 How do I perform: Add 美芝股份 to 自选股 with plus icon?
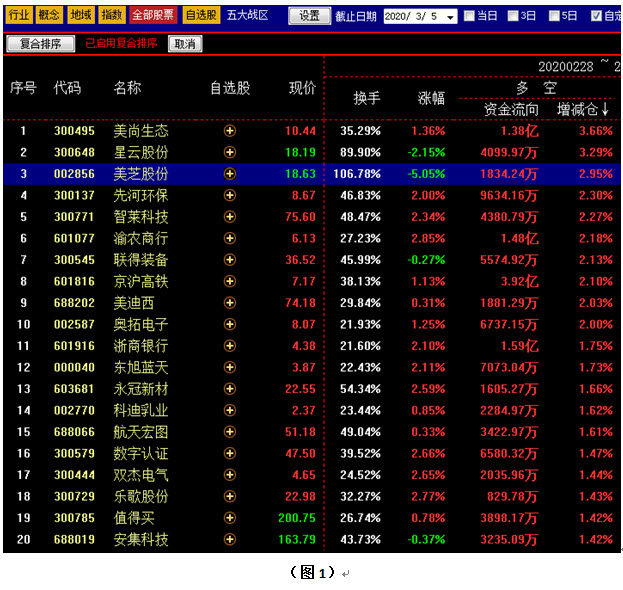point(230,174)
